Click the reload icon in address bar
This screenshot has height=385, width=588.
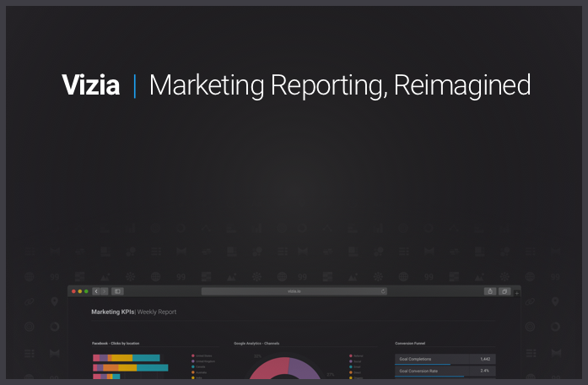click(x=383, y=291)
